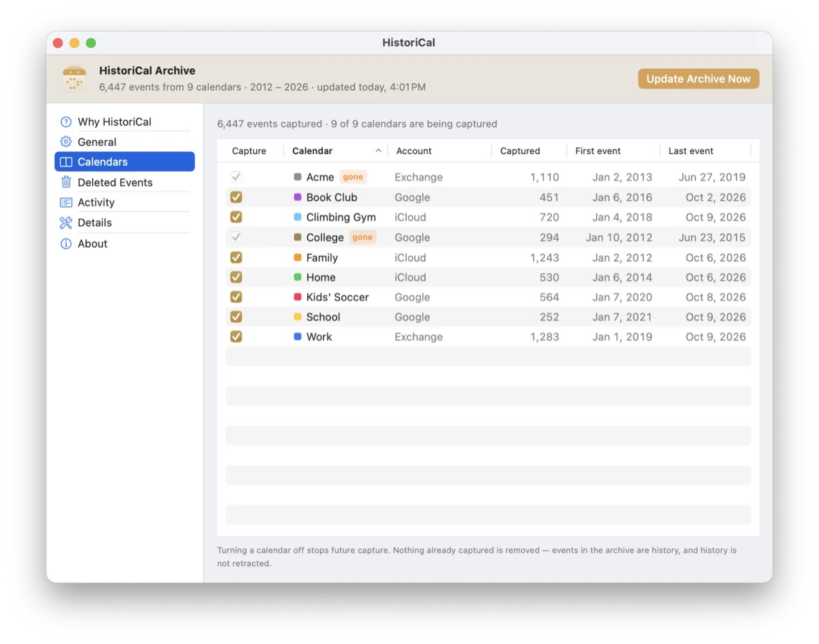The height and width of the screenshot is (644, 819).
Task: Click the last event date Oct 2, 2026
Action: pyautogui.click(x=716, y=197)
